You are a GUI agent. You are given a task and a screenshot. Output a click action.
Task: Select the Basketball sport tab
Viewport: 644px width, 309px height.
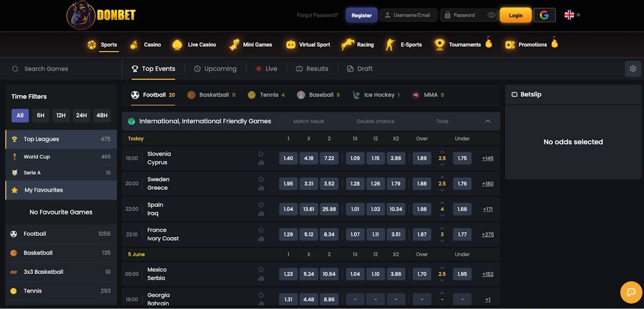[x=211, y=95]
